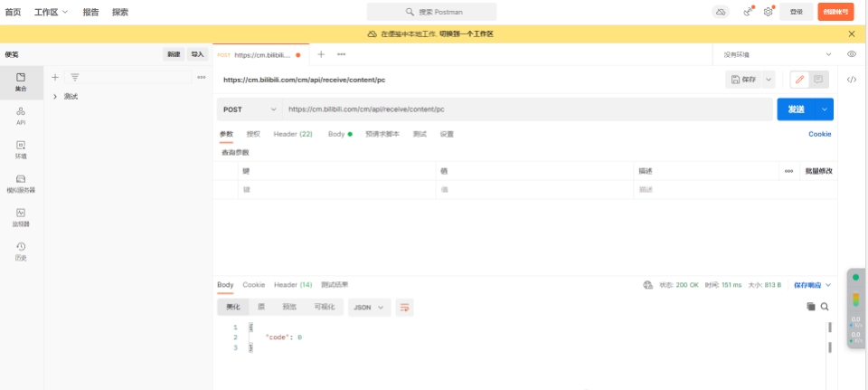Click the offline cloud sync icon
868x390 pixels.
(x=721, y=12)
